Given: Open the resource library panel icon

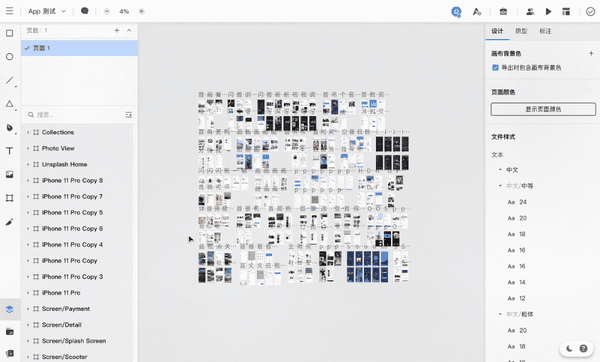Looking at the screenshot, I should 10,353.
